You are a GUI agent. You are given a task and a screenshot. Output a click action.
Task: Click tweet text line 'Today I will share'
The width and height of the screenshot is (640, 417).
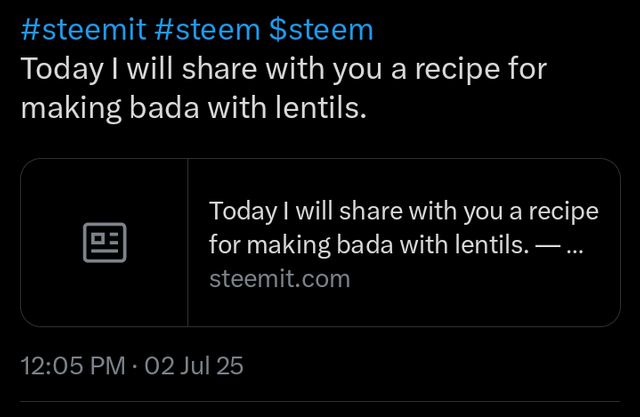click(x=284, y=69)
